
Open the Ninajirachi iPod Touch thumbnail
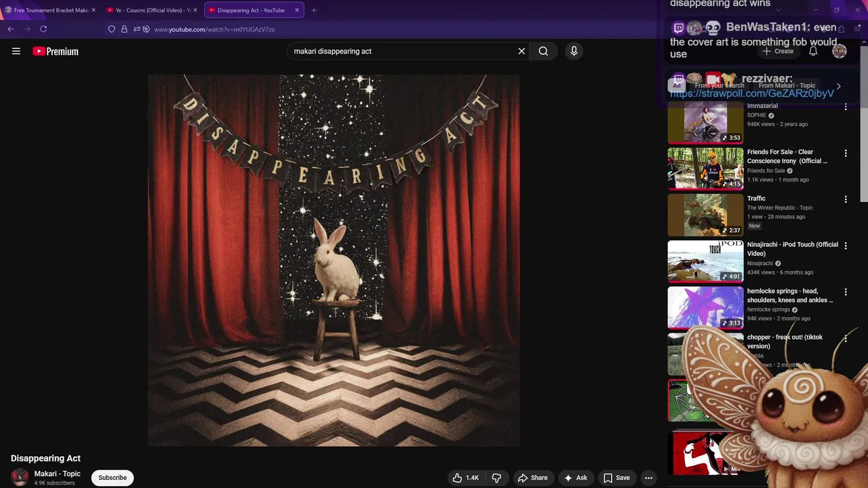pos(705,261)
